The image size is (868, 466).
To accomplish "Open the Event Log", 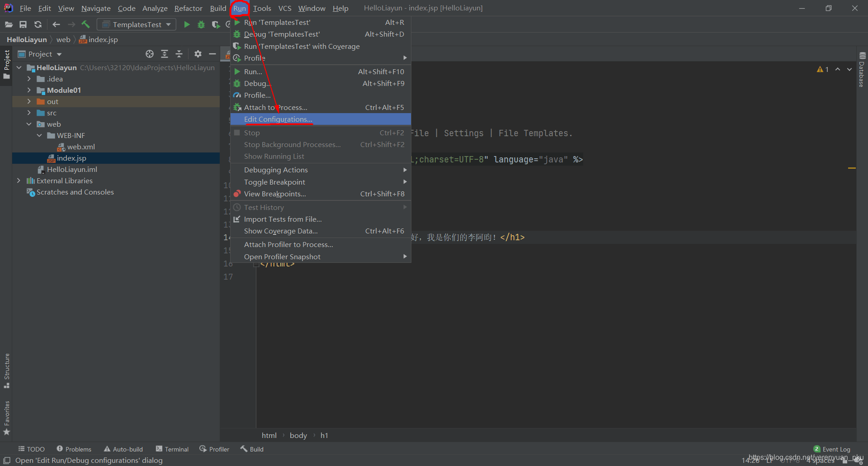I will [832, 449].
